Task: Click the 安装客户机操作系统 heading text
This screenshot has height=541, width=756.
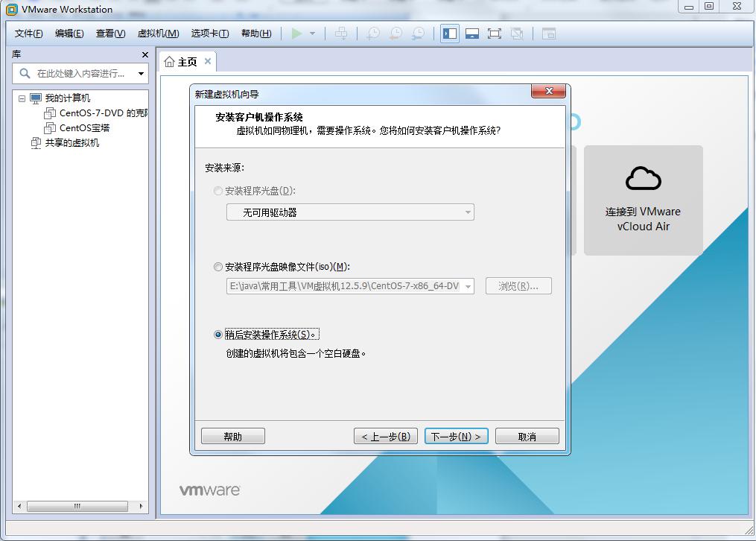Action: [259, 117]
